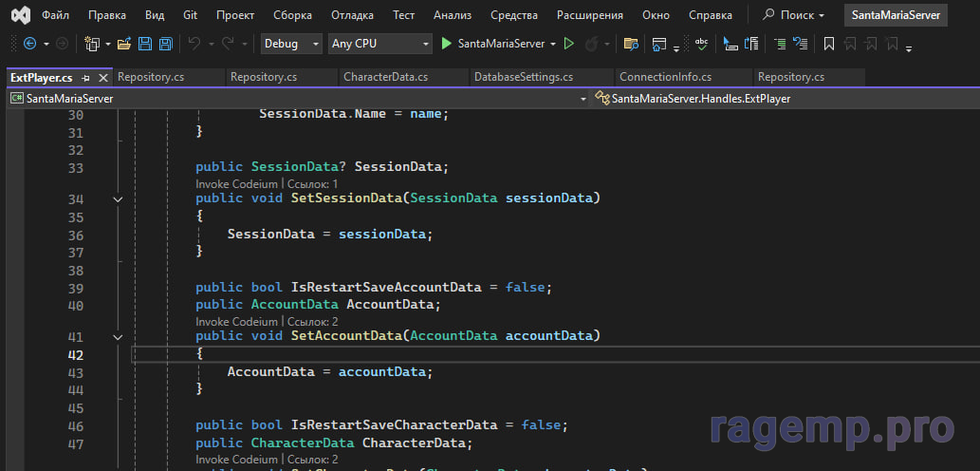Click the Navigate Backward arrow icon
This screenshot has width=980, height=471.
pos(28,44)
